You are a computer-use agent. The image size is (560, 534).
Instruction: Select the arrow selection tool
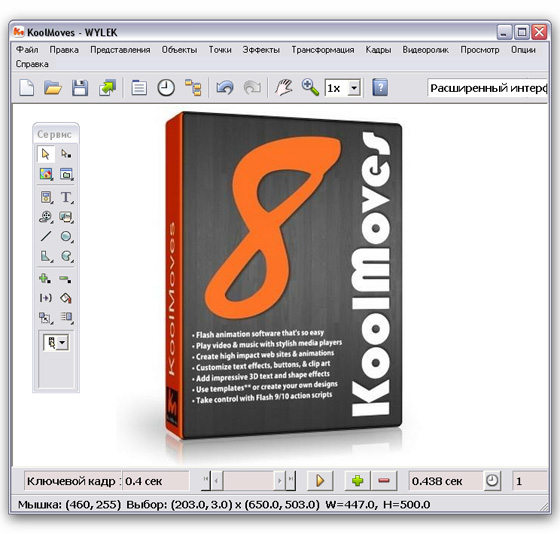click(x=45, y=154)
